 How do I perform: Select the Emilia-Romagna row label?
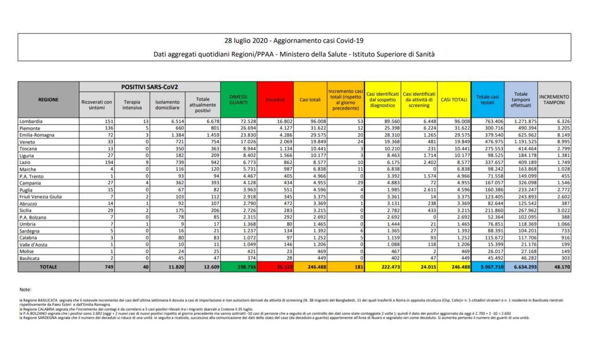click(37, 135)
